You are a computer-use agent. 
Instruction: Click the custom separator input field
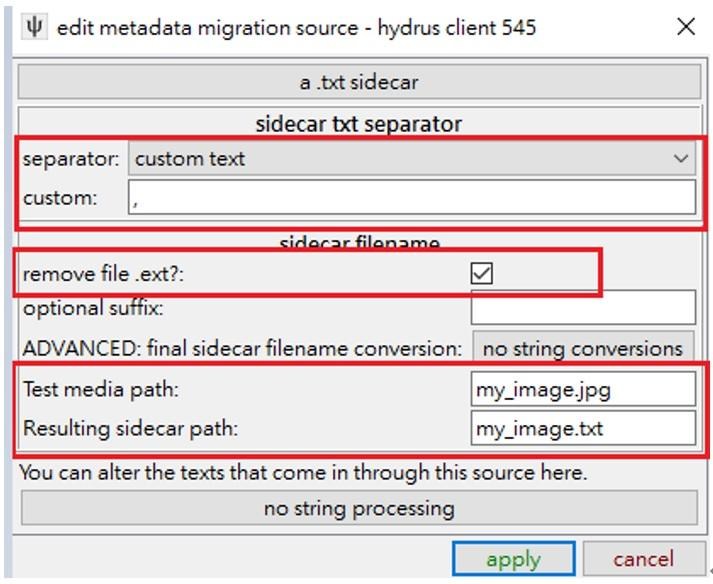point(412,197)
